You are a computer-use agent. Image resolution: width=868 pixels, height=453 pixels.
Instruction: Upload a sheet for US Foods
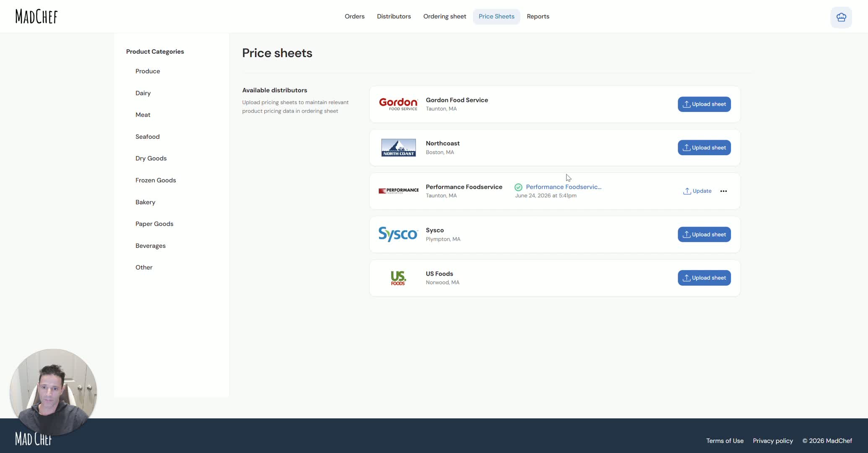704,278
